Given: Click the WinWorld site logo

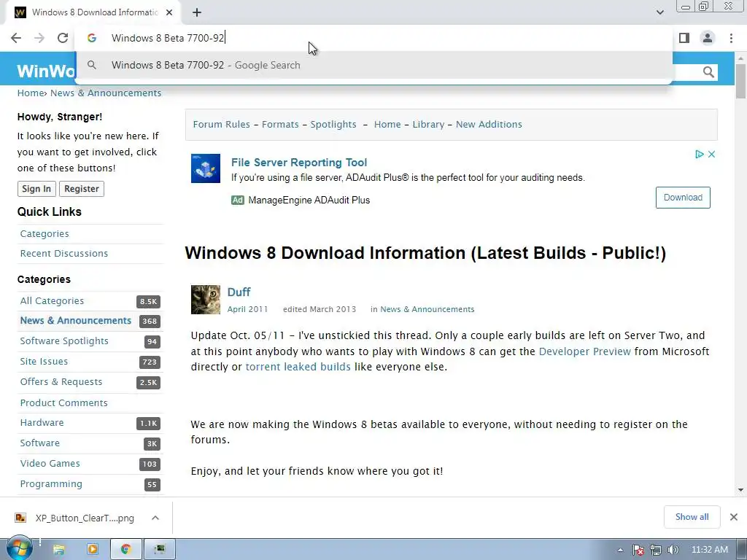Looking at the screenshot, I should pos(46,71).
